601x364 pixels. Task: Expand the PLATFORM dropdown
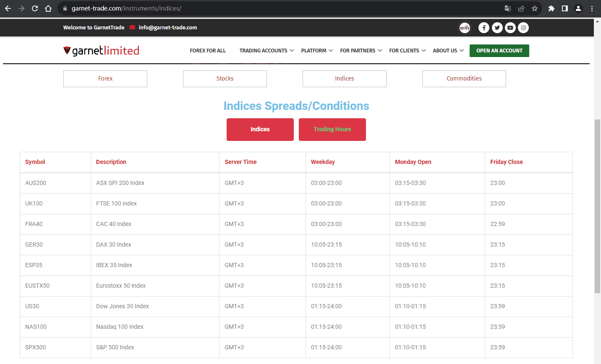[x=317, y=50]
